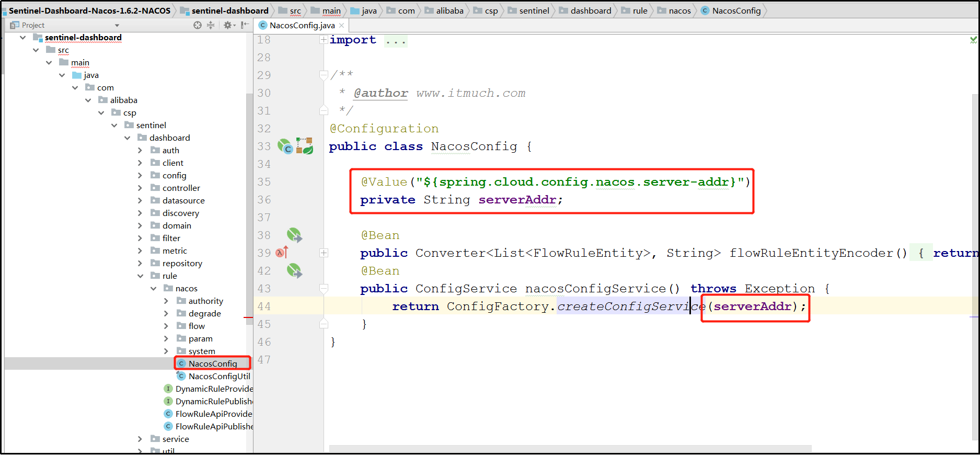Click the collapse all icon in Project panel
Image resolution: width=980 pixels, height=455 pixels.
211,25
